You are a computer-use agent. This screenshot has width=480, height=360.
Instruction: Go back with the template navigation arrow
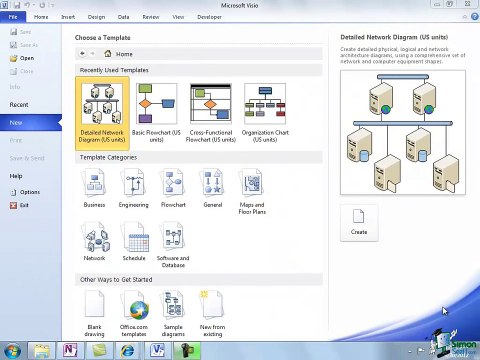click(82, 53)
